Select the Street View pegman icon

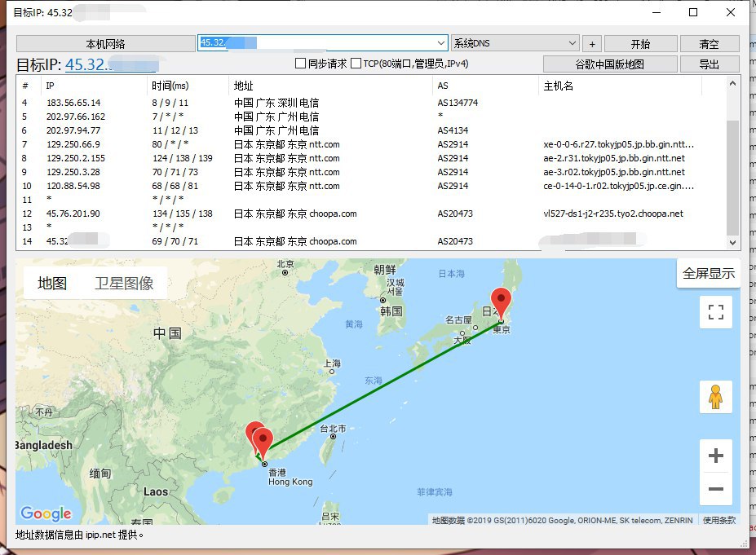point(716,397)
